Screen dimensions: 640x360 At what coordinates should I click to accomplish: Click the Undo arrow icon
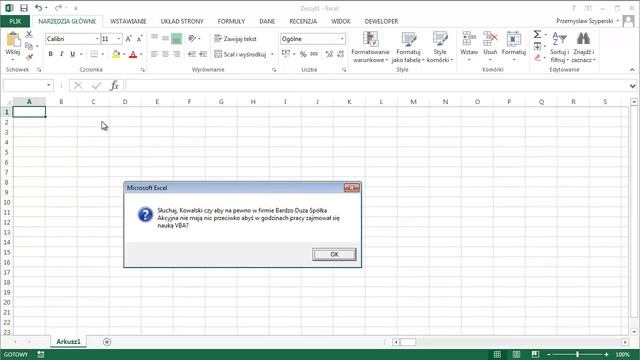38,8
